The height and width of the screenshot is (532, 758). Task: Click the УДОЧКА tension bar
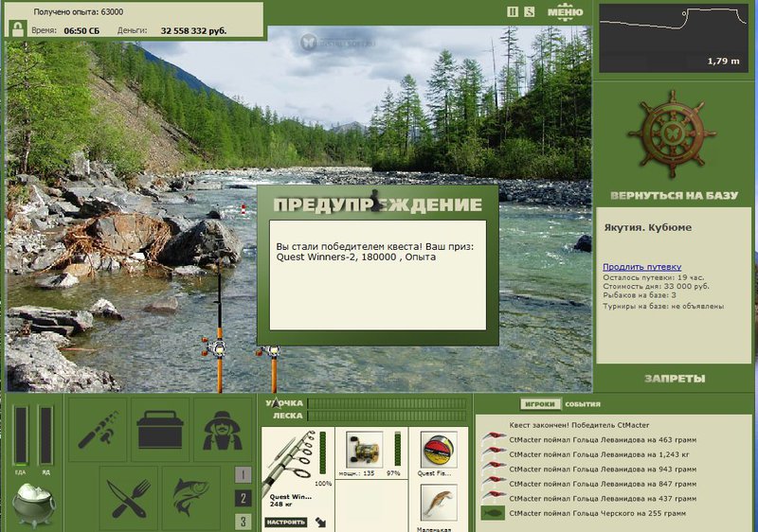pos(388,403)
